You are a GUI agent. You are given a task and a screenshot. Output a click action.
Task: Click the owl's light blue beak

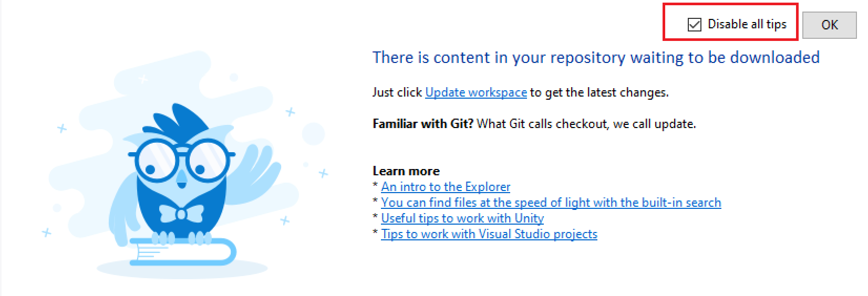[x=182, y=179]
